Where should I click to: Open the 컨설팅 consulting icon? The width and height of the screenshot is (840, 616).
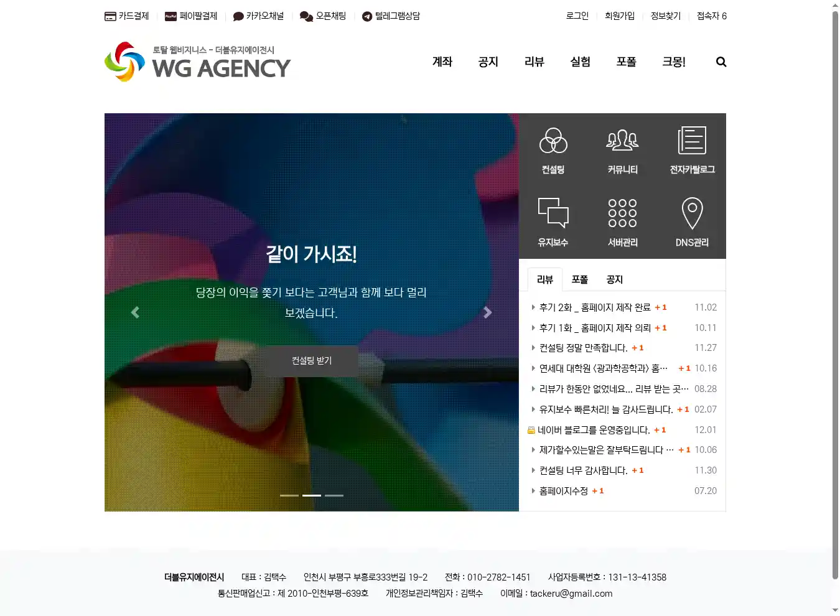553,141
